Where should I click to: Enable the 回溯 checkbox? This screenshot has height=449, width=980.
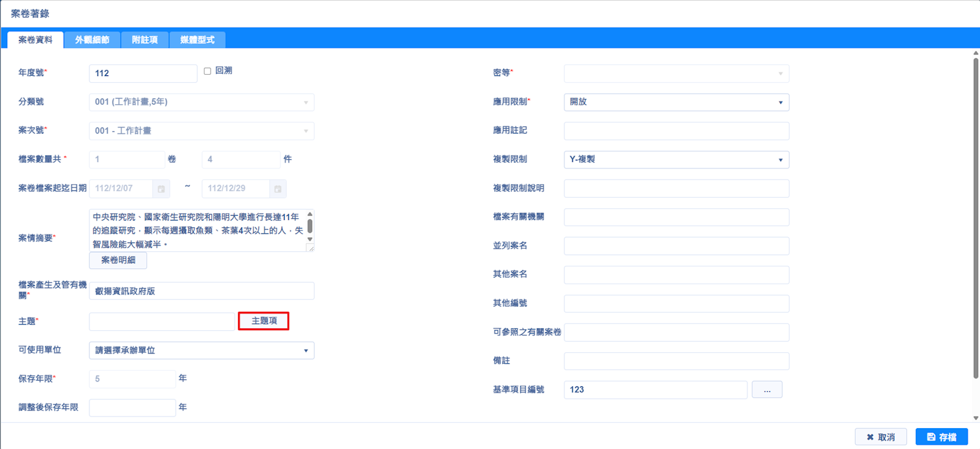[x=208, y=71]
